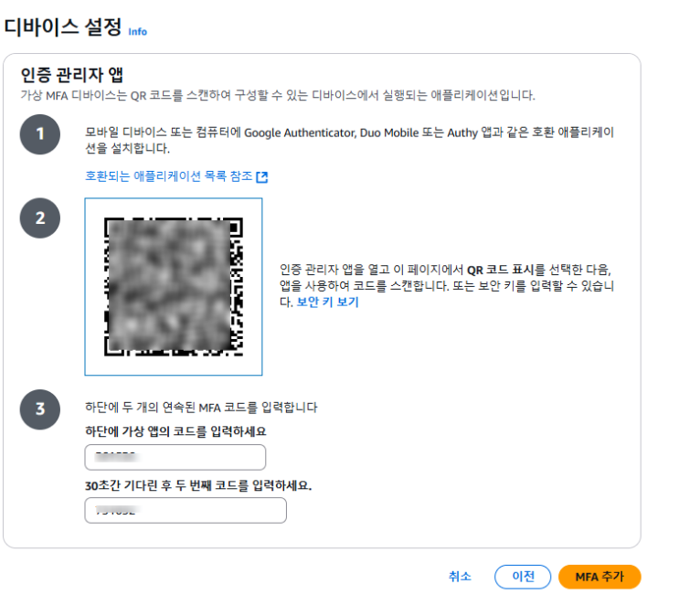
Task: Open the 호환되는 애플리케이션 목록 참조 link
Action: point(168,176)
